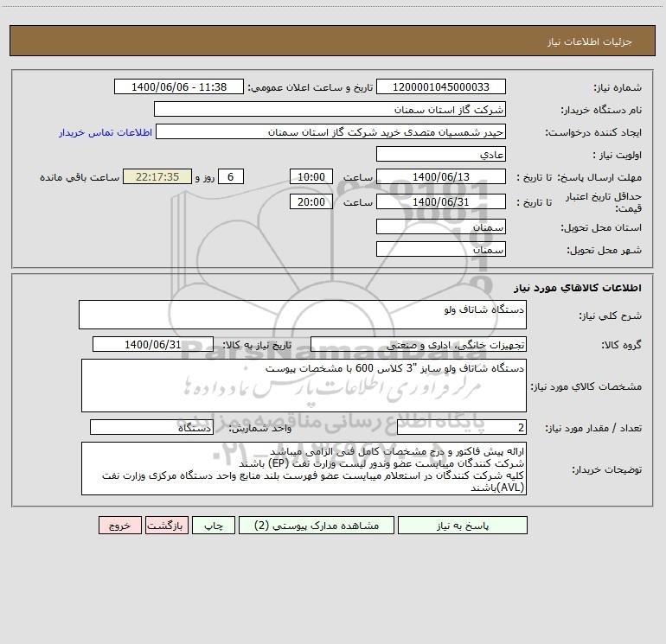The height and width of the screenshot is (644, 666).
Task: Click the 'ساعت باقی مانده' text
Action: tap(80, 177)
